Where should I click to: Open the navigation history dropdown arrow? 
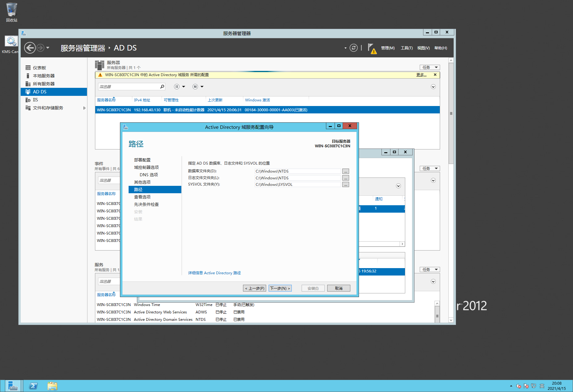(48, 48)
